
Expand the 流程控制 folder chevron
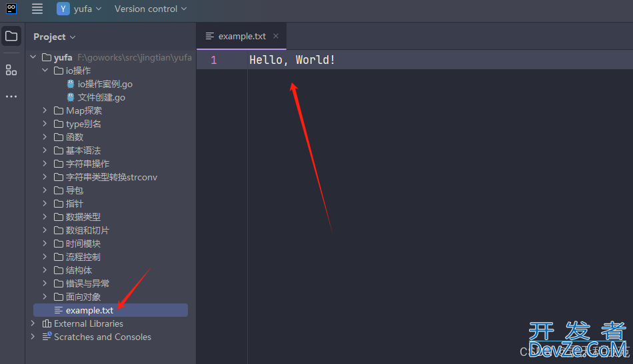click(x=45, y=257)
